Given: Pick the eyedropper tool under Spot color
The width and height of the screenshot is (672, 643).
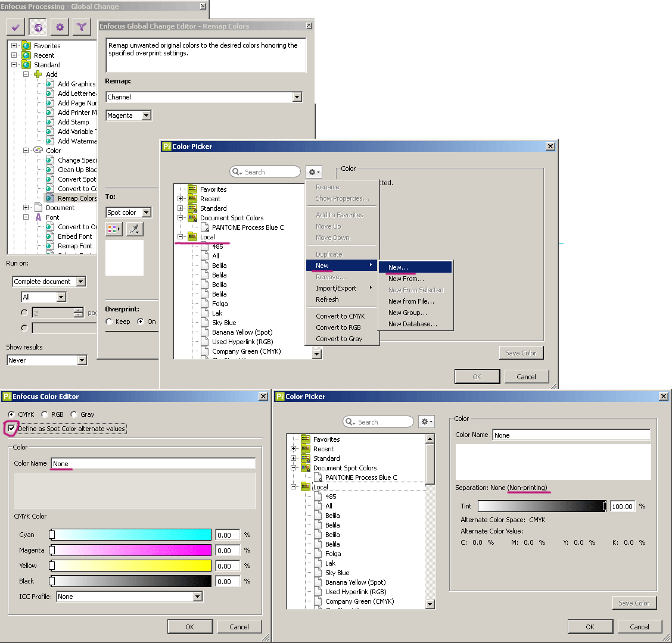Looking at the screenshot, I should coord(135,229).
